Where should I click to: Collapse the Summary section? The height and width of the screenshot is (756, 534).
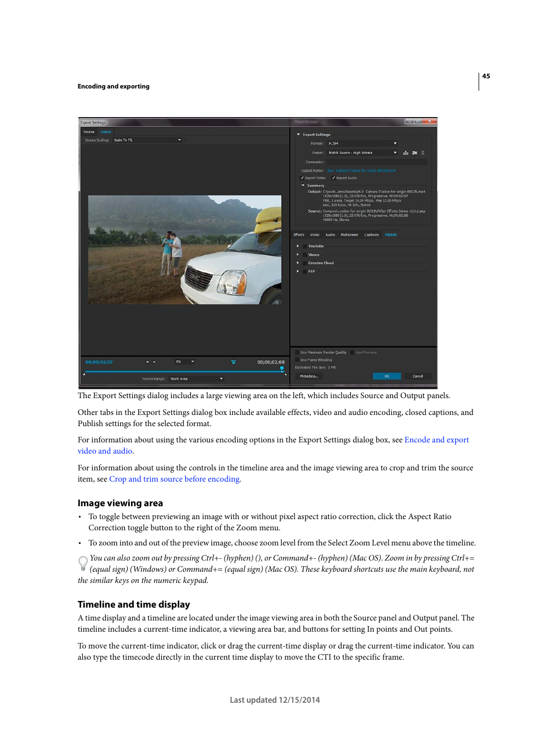pos(303,185)
